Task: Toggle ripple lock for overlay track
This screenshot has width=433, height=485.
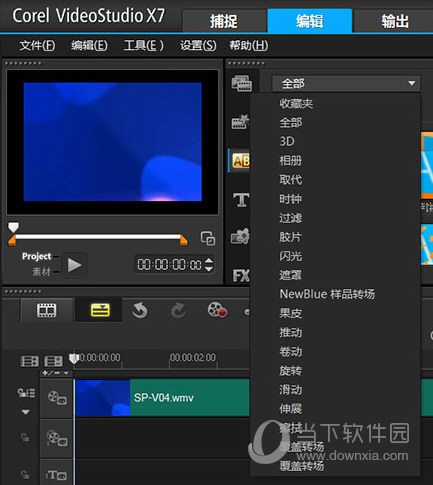Action: pos(25,437)
